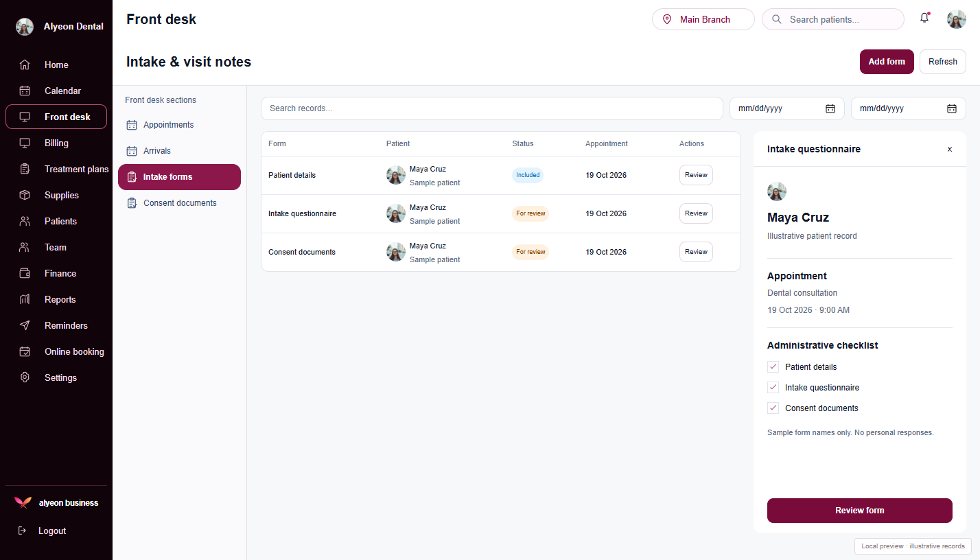Open the Calendar sidebar icon
Image resolution: width=980 pixels, height=560 pixels.
point(25,91)
